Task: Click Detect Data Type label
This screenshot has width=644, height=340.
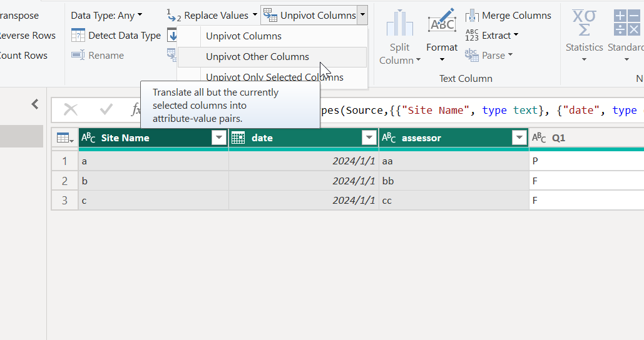Action: [x=125, y=36]
